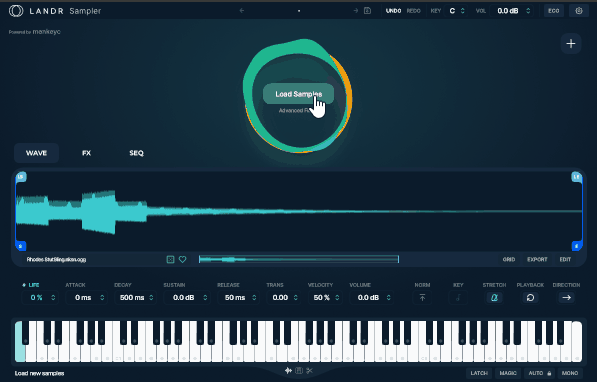Adjust ATTACK 0 ms stepper arrows

click(102, 297)
